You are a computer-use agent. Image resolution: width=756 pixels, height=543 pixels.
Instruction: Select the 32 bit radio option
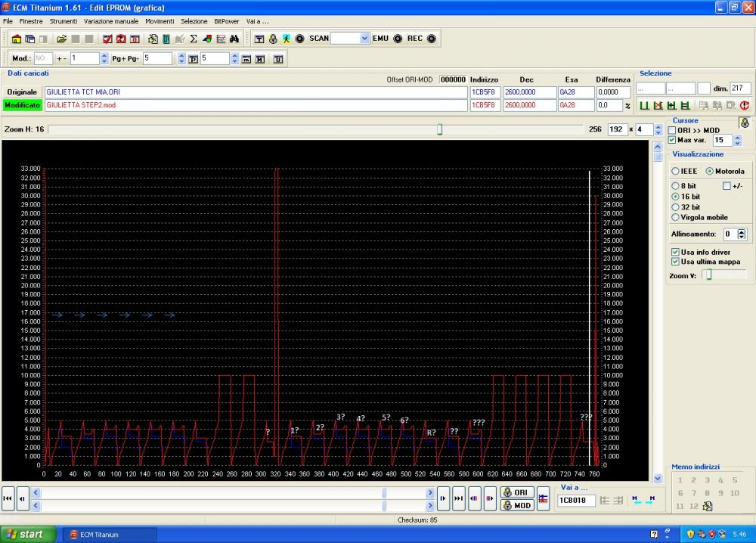[x=675, y=207]
